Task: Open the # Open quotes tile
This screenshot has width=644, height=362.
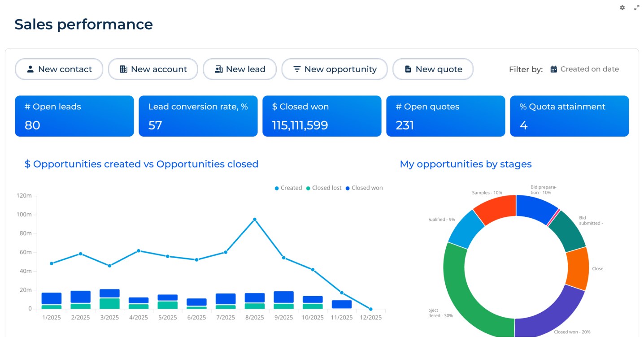Action: click(446, 116)
